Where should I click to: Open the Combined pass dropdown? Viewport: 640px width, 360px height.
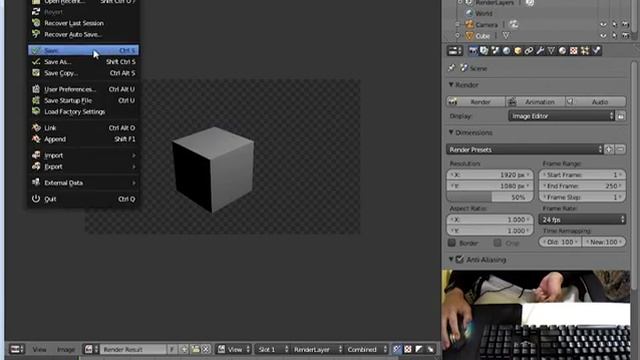click(366, 349)
